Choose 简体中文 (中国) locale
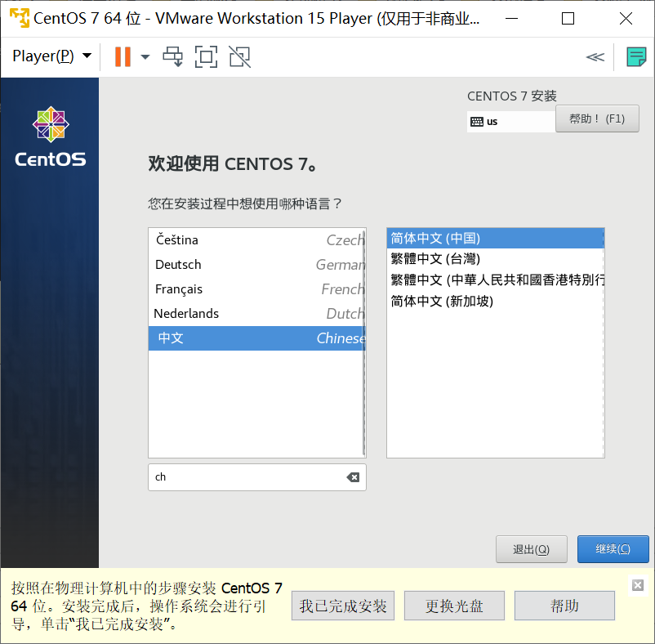The image size is (655, 644). coord(495,238)
